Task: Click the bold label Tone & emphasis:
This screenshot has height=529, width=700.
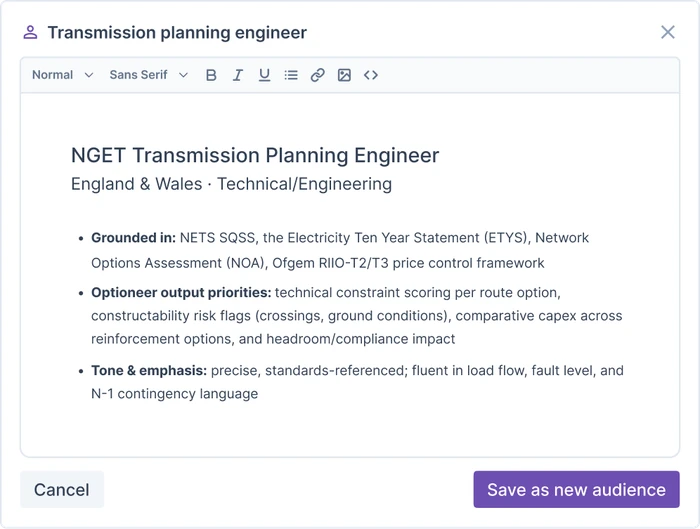Action: tap(149, 371)
